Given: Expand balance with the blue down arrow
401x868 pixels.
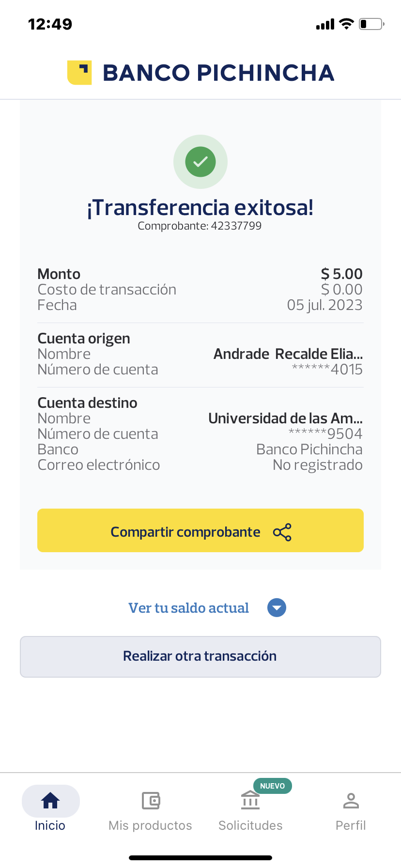Looking at the screenshot, I should click(x=277, y=608).
